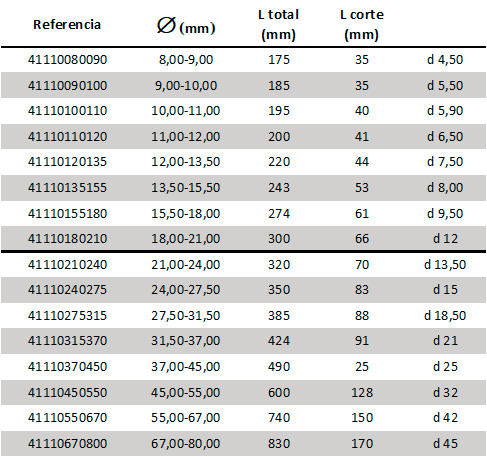Click the d 12 cell
The width and height of the screenshot is (487, 457).
tap(445, 239)
